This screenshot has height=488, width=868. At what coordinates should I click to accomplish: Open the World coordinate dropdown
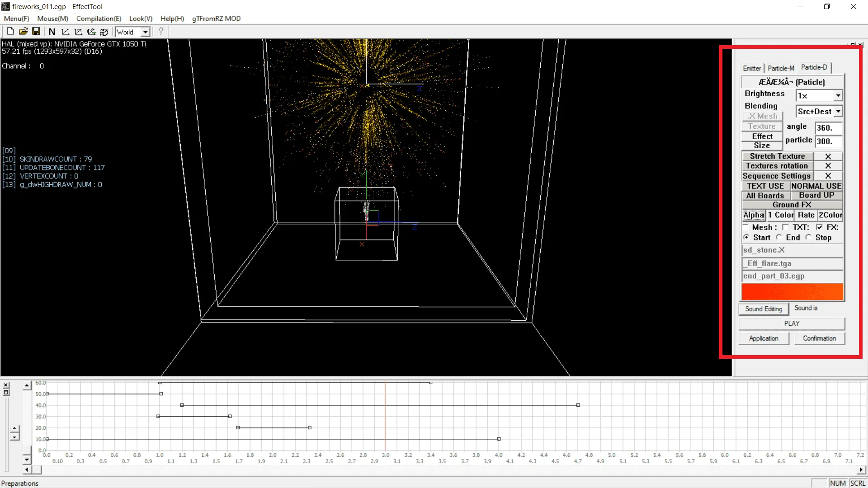pyautogui.click(x=145, y=32)
